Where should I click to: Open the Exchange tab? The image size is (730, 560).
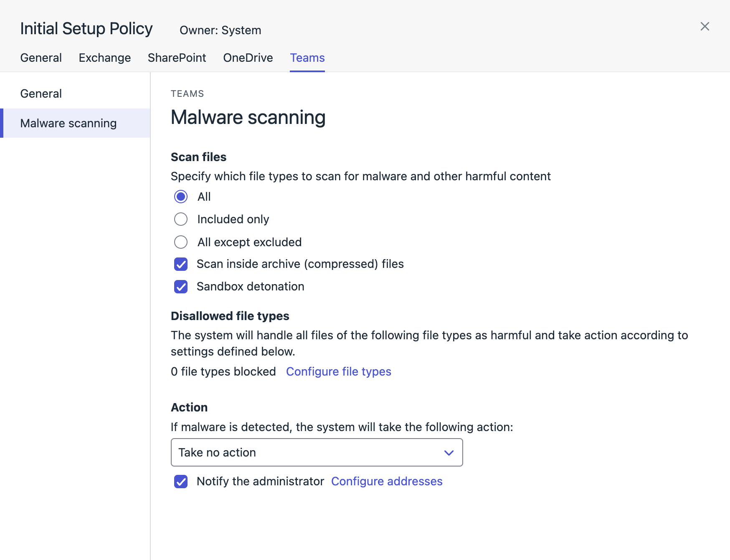pos(104,58)
